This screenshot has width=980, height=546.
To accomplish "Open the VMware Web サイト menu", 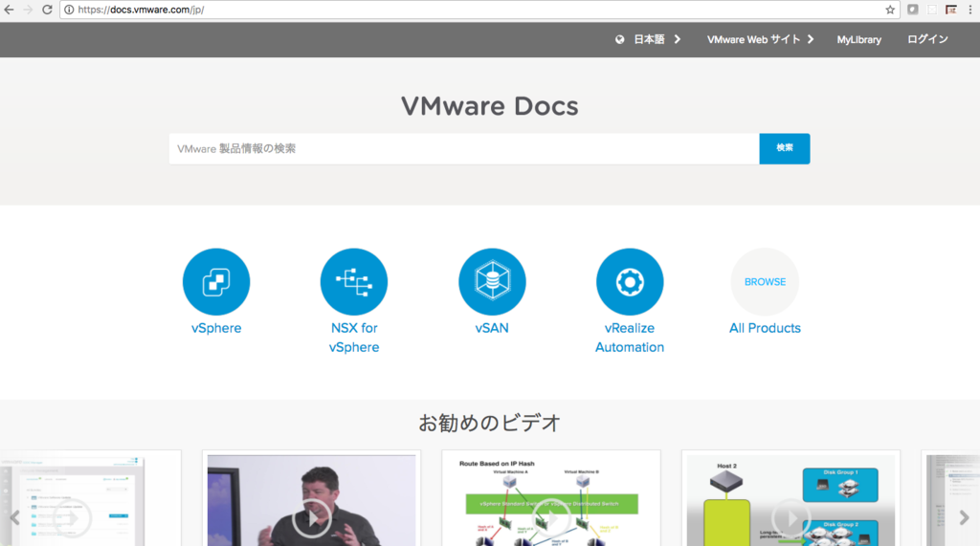I will pos(753,39).
